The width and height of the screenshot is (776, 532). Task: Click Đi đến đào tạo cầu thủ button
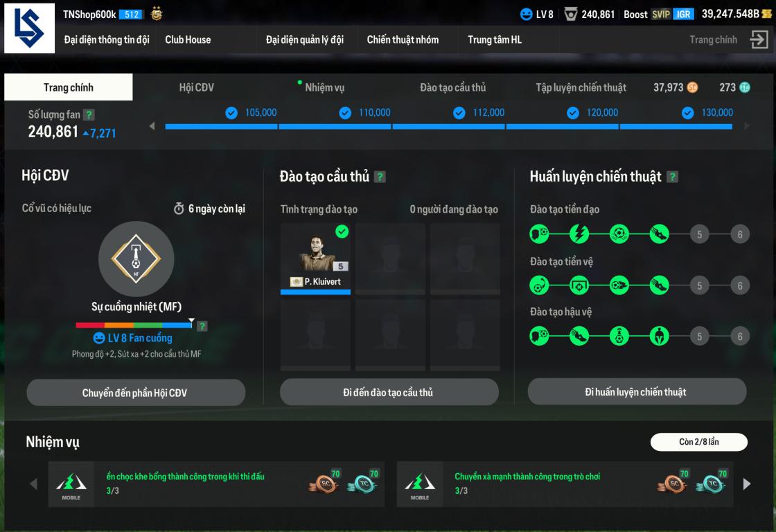tap(389, 393)
